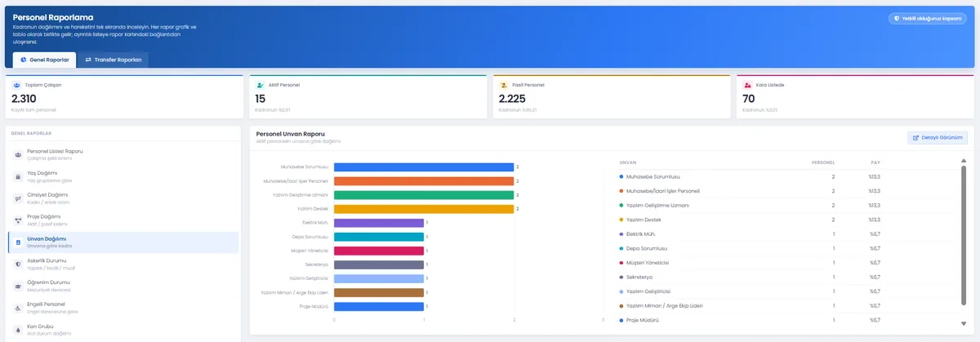The height and width of the screenshot is (342, 980).
Task: Click the Öğrenim Durumu graduation cap icon
Action: pos(18,286)
